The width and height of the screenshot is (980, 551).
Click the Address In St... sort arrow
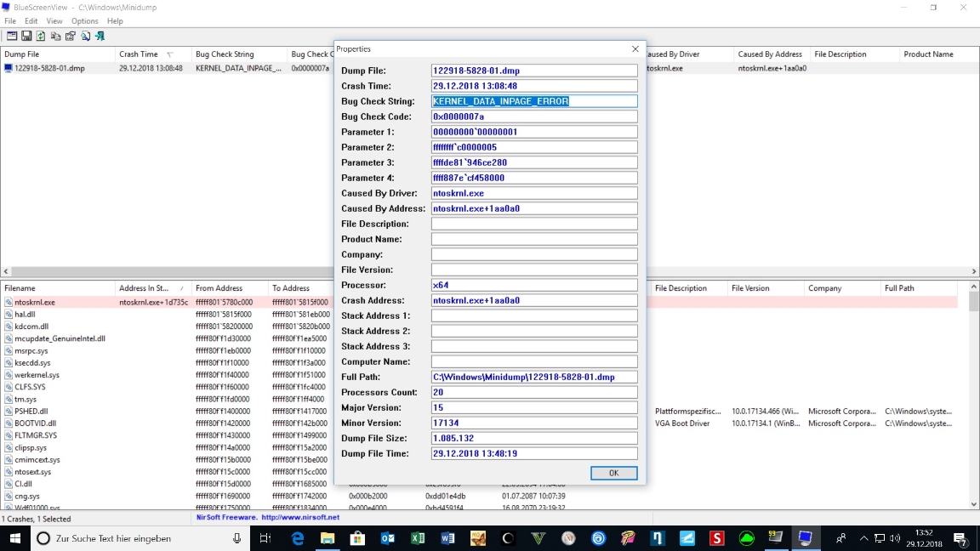click(181, 288)
